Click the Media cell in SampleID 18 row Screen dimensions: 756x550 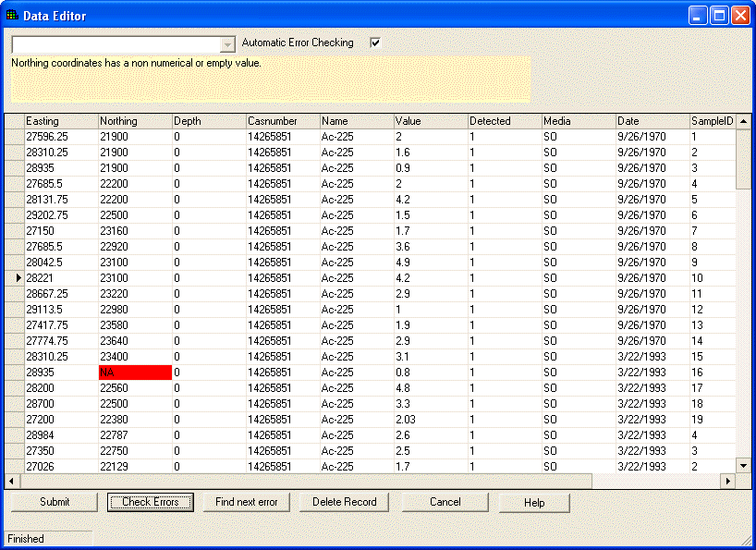click(x=579, y=403)
